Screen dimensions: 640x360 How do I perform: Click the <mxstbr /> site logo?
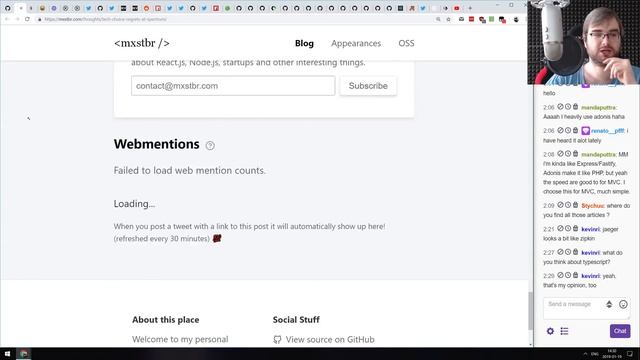[142, 43]
